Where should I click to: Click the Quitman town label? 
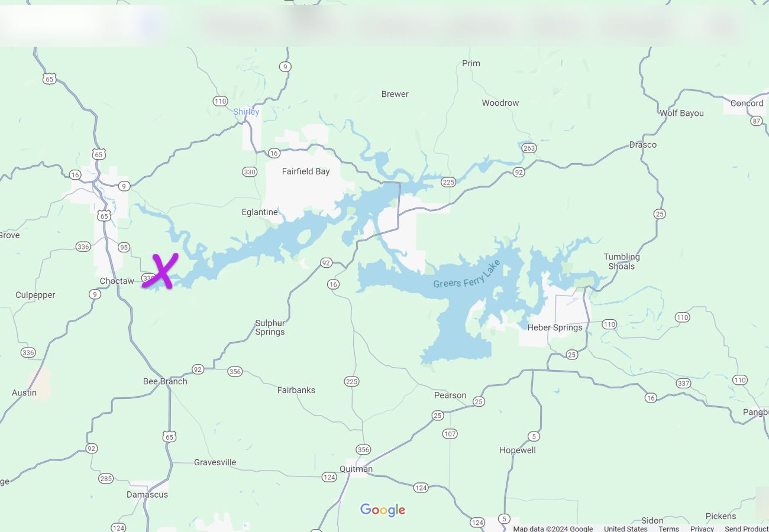(x=356, y=469)
